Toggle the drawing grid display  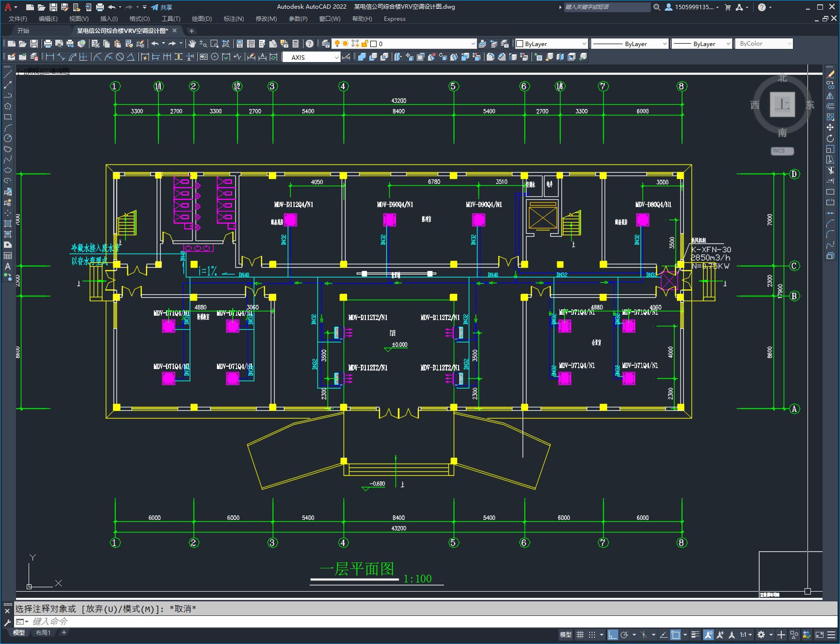(580, 634)
